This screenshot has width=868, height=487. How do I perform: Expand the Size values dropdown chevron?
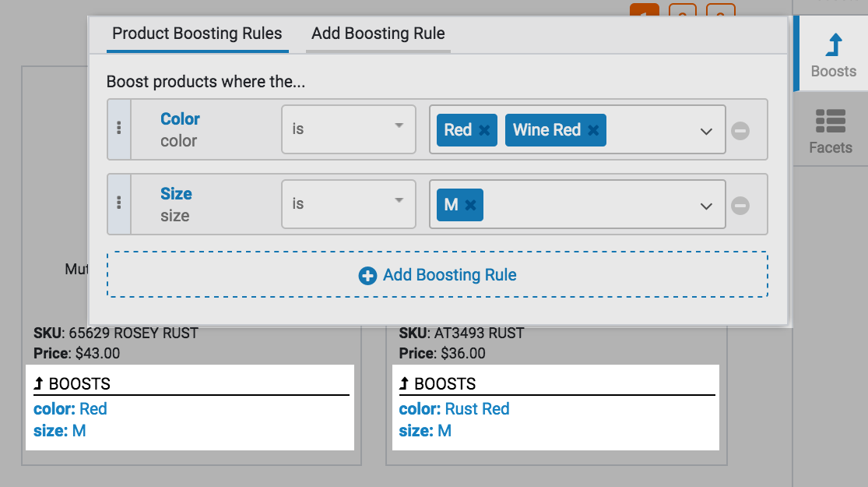pos(706,206)
